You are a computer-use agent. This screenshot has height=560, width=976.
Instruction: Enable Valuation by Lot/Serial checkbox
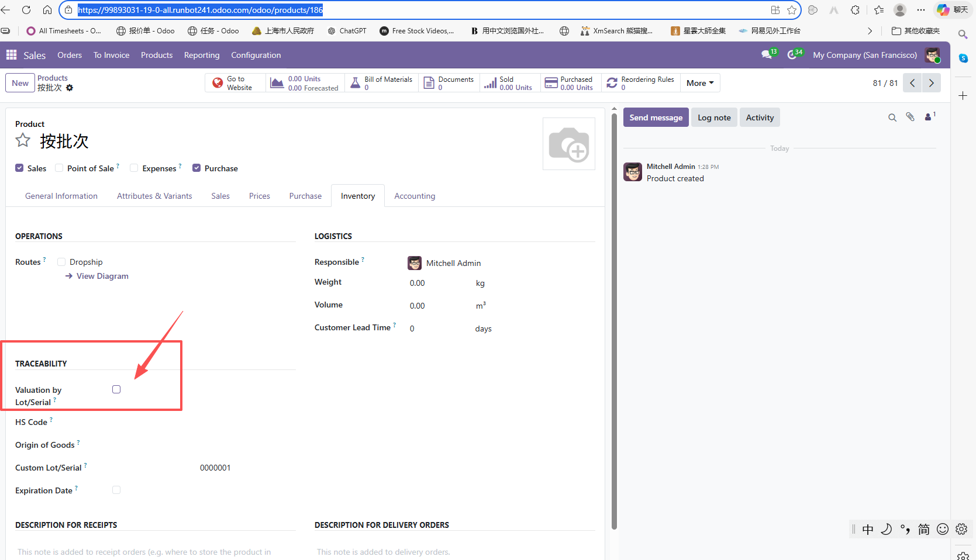tap(116, 389)
